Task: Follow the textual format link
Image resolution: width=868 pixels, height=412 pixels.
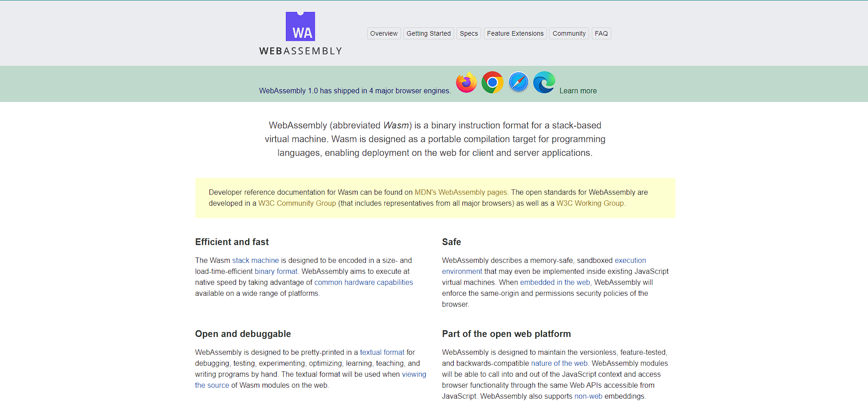Action: (381, 352)
